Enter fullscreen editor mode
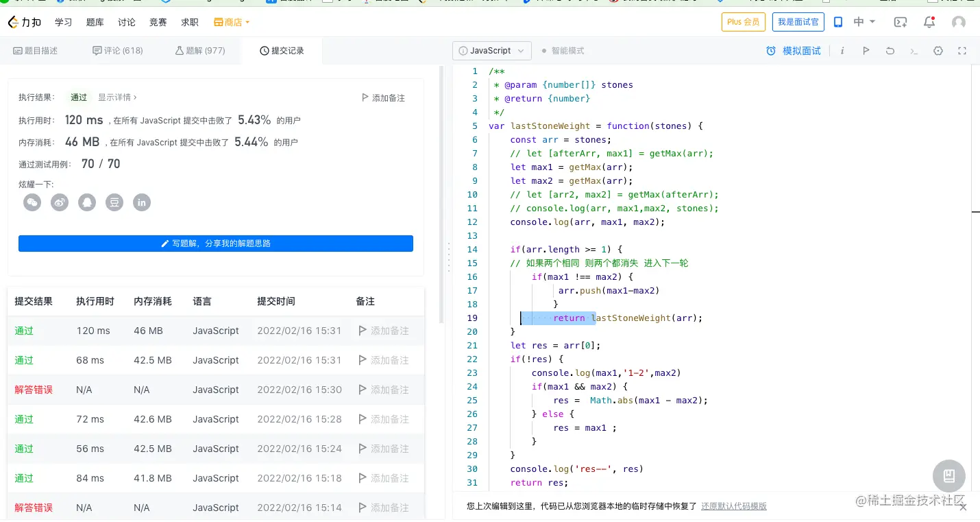 coord(962,51)
